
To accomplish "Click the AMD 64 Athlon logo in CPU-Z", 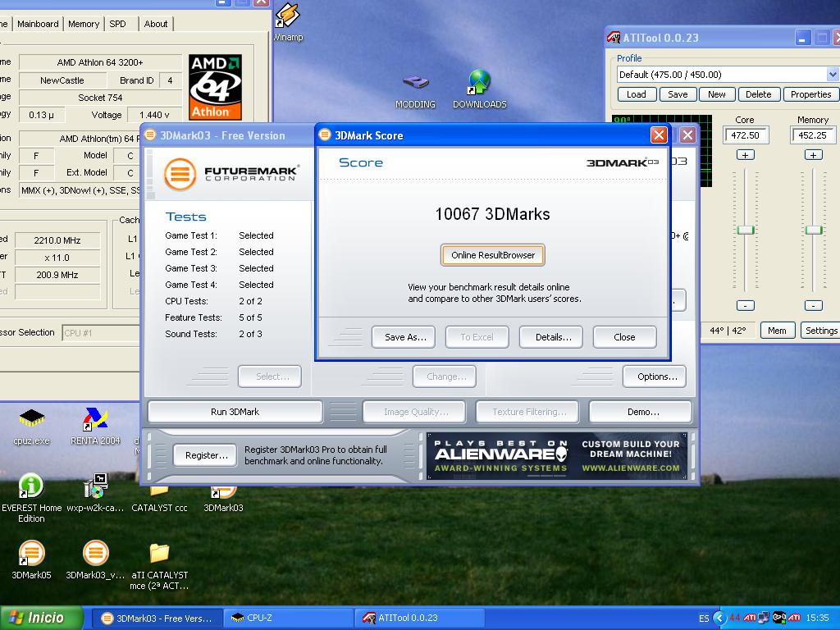I will (x=216, y=87).
